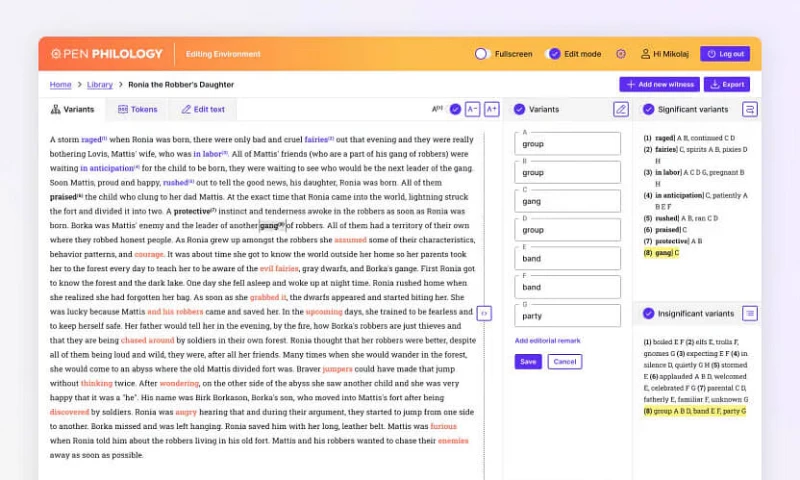
Task: Click significant variant entry (5) rushed
Action: [x=681, y=218]
